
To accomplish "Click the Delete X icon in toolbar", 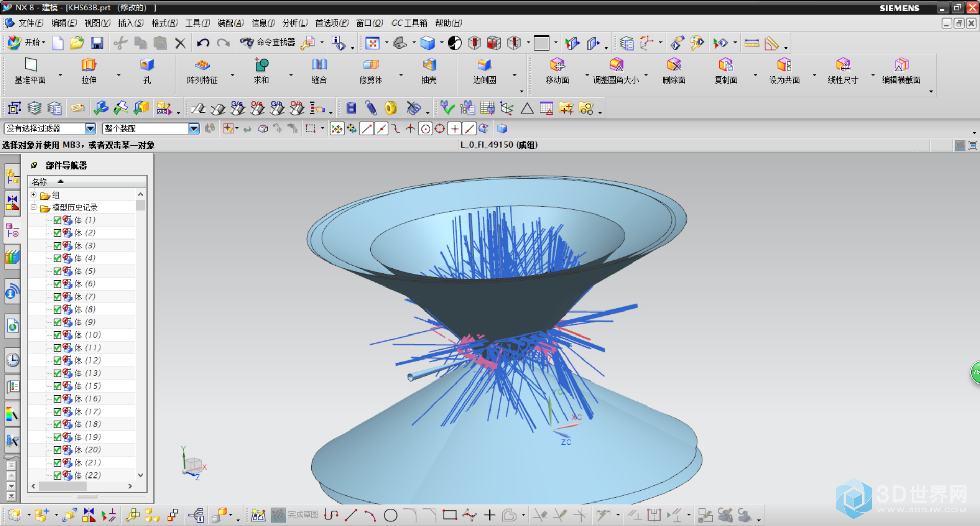I will 180,43.
